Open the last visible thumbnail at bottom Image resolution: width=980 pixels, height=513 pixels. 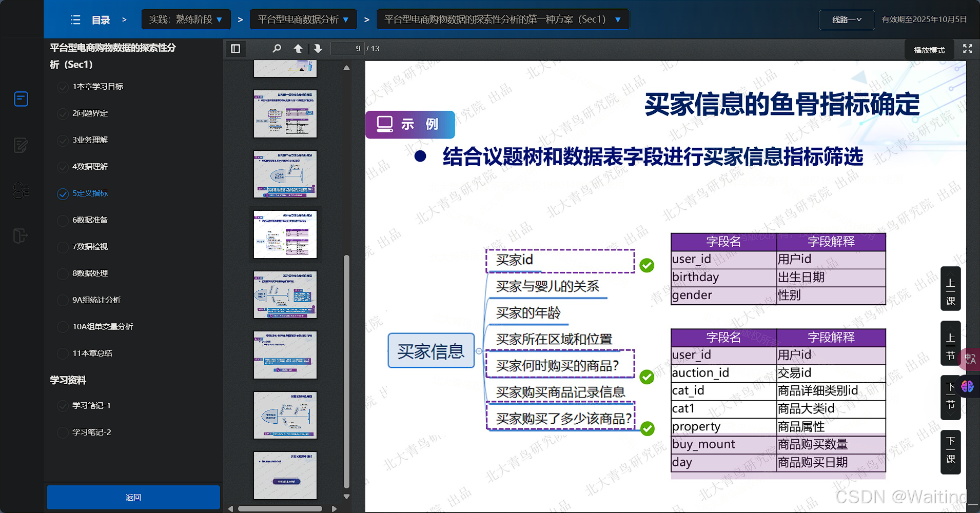(285, 476)
